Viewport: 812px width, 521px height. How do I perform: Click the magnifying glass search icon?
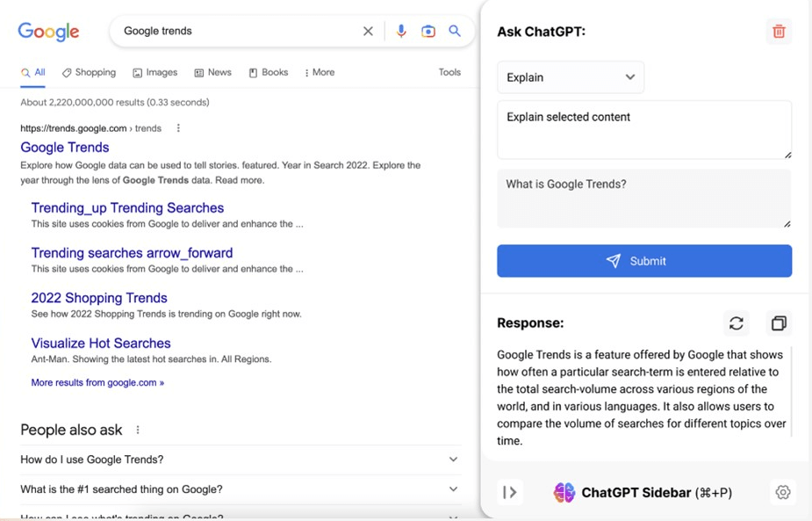coord(455,31)
